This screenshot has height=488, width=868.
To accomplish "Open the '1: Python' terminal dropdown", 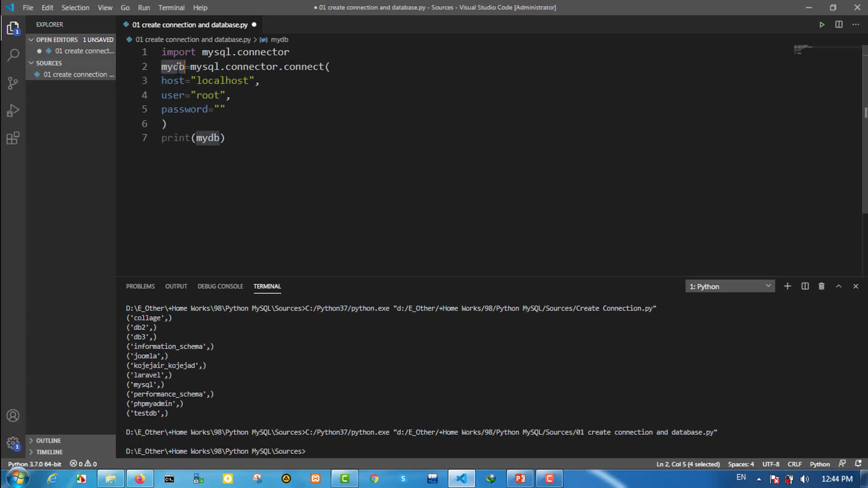I will pos(730,286).
